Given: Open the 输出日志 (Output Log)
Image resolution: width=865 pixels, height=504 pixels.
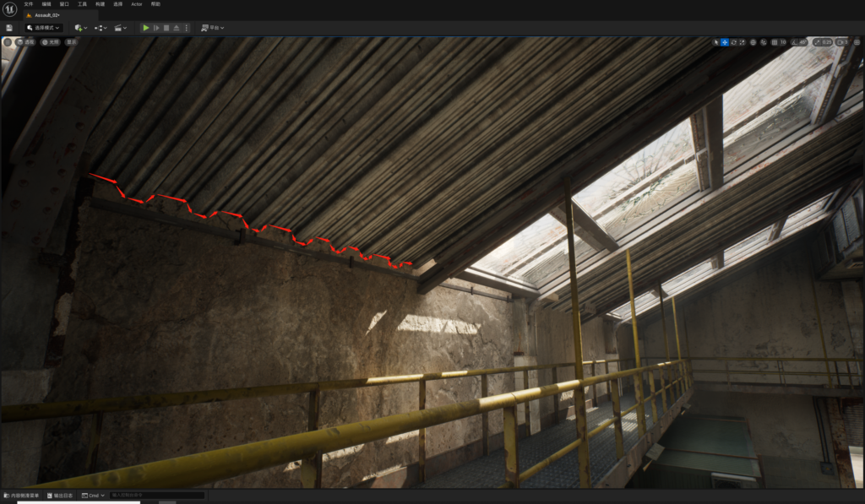Looking at the screenshot, I should coord(60,496).
